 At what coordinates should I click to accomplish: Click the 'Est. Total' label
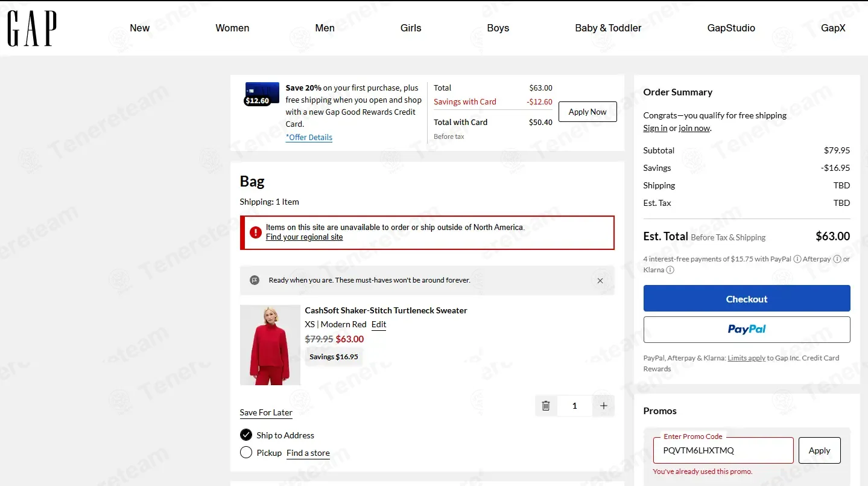click(x=666, y=236)
